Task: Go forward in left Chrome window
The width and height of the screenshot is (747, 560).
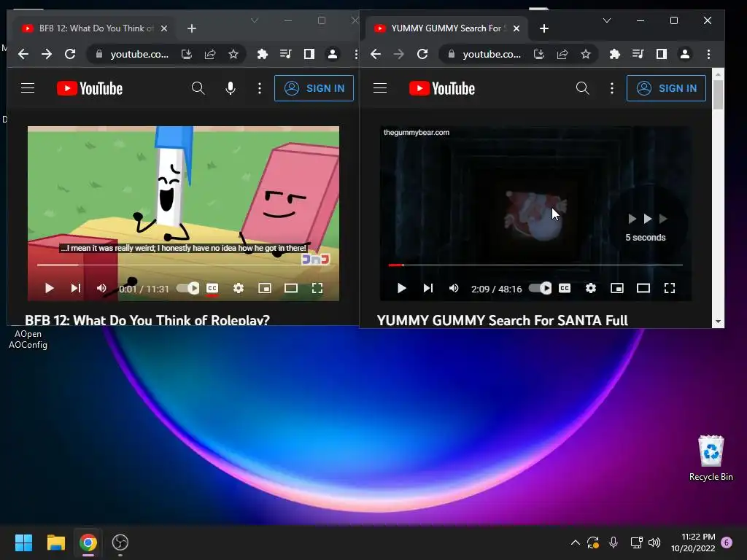Action: coord(46,54)
